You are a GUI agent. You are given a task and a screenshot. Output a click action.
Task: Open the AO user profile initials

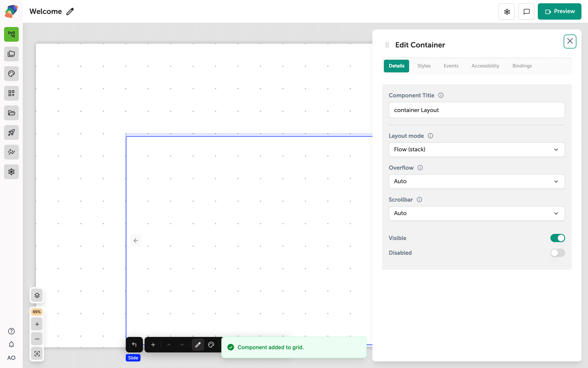pos(11,358)
